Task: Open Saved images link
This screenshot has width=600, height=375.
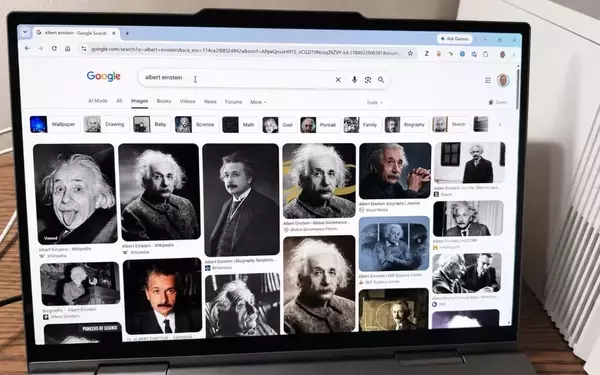Action: click(x=498, y=102)
